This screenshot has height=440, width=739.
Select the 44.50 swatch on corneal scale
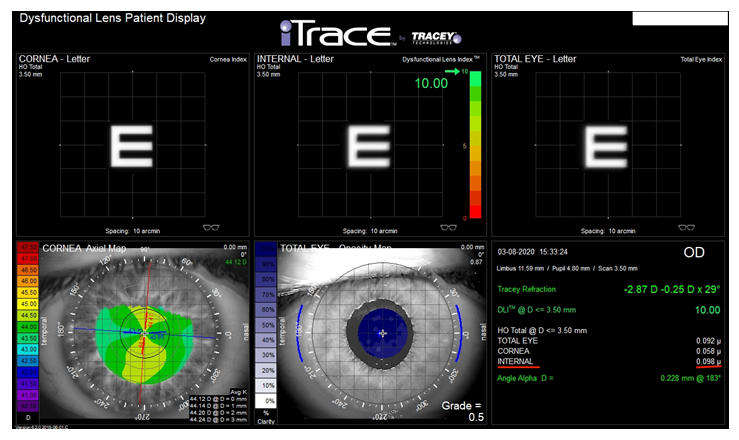28,315
